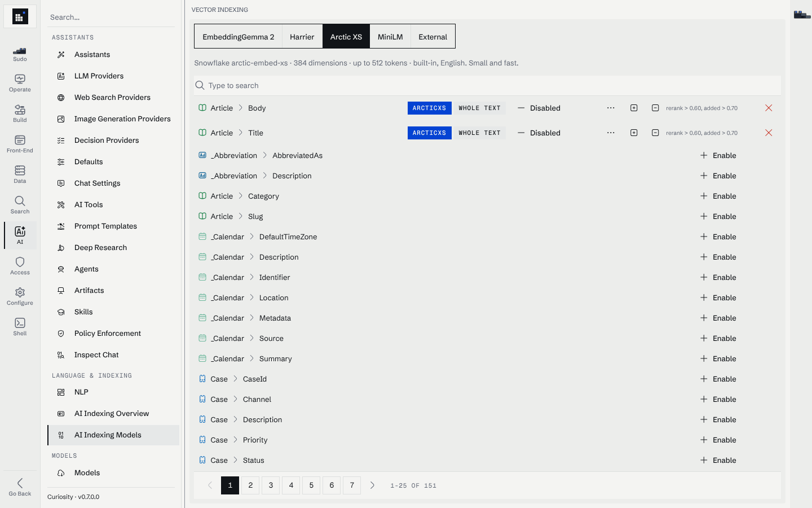Open Deep Research sidebar item
The width and height of the screenshot is (812, 508).
coord(113,248)
